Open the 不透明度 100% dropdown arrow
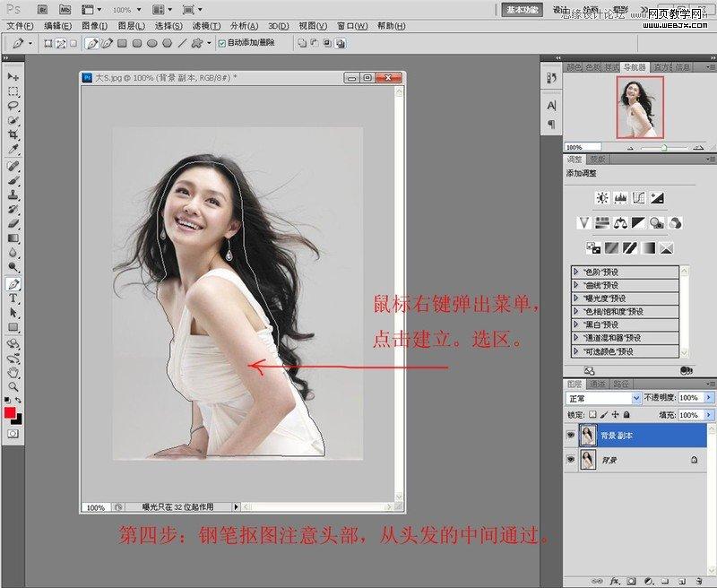The image size is (717, 588). tap(708, 397)
